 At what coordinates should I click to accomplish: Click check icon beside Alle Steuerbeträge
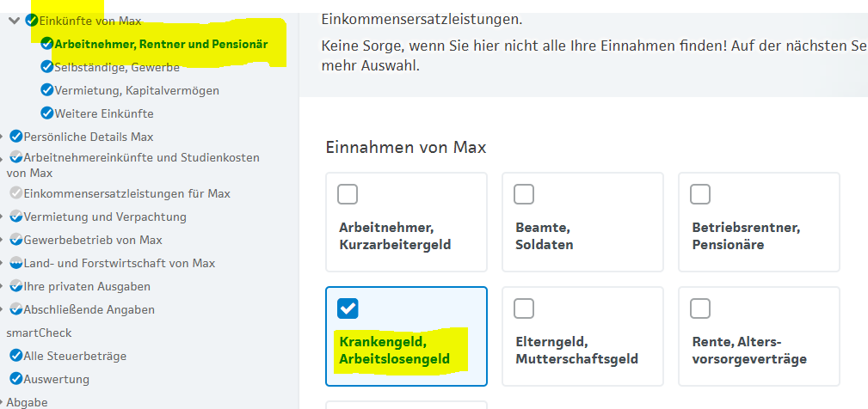coord(15,356)
